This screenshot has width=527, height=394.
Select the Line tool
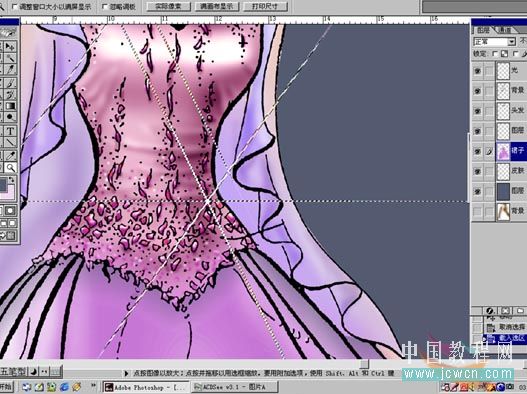click(x=10, y=143)
